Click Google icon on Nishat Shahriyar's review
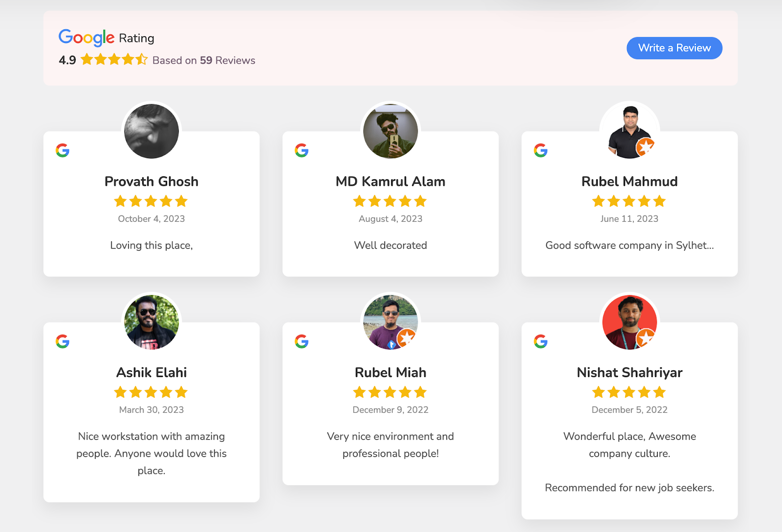The image size is (782, 532). (541, 341)
